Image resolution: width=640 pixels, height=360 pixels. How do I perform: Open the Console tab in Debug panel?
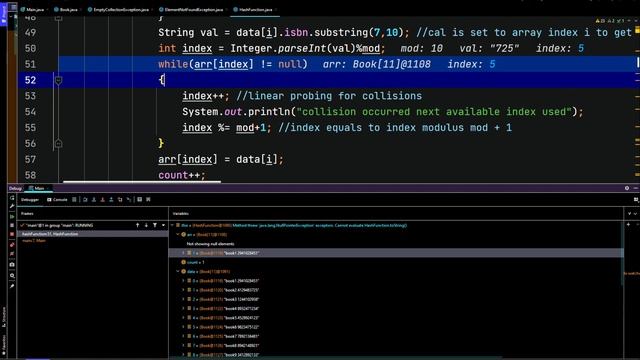(57, 200)
